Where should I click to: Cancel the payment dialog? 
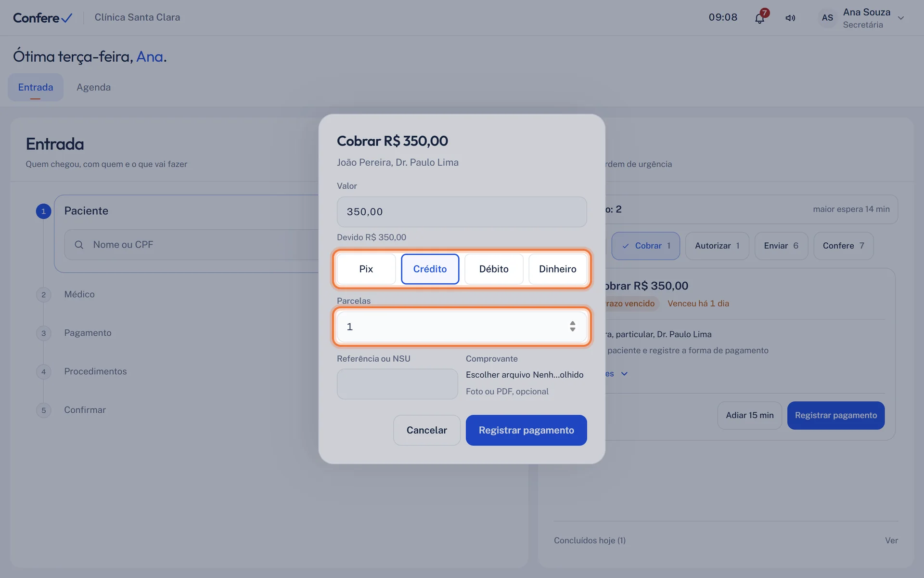427,430
